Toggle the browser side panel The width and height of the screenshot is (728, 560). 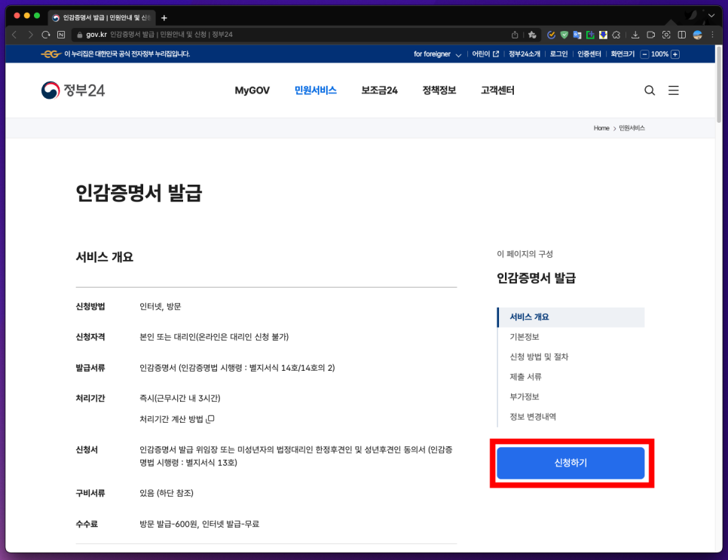tap(682, 35)
